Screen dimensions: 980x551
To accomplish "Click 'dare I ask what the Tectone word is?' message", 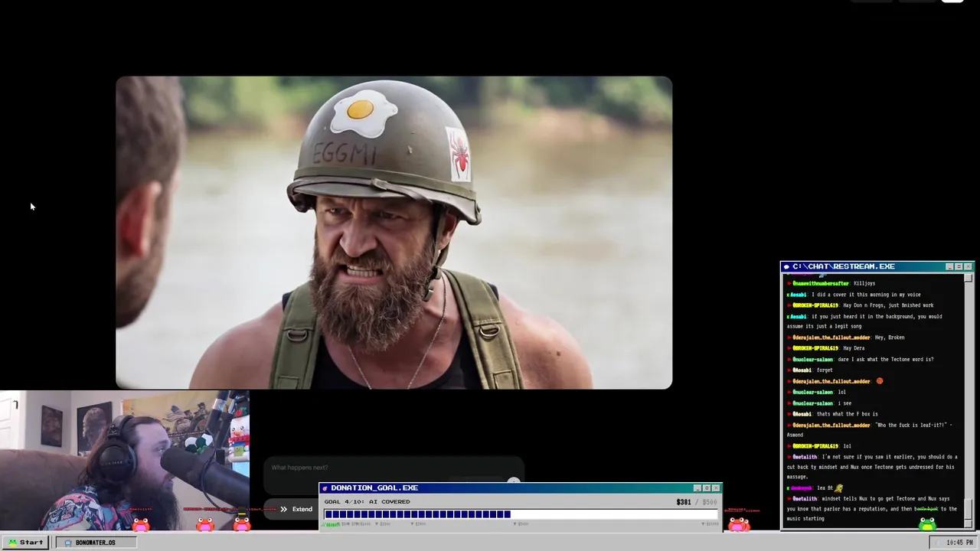I will [x=886, y=360].
